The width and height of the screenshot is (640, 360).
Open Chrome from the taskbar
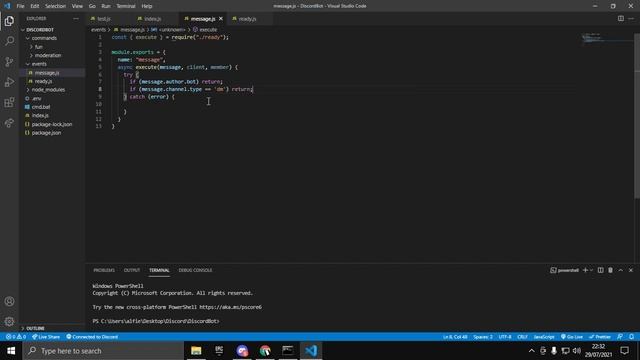(x=265, y=351)
